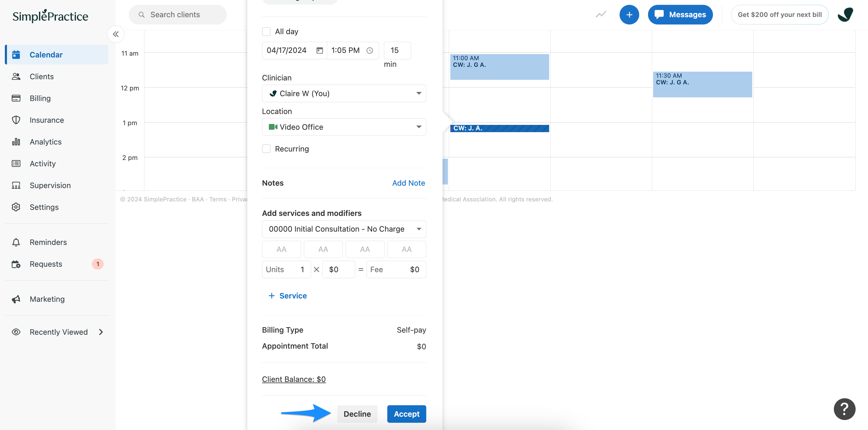Select the Marketing menu item

(x=47, y=299)
